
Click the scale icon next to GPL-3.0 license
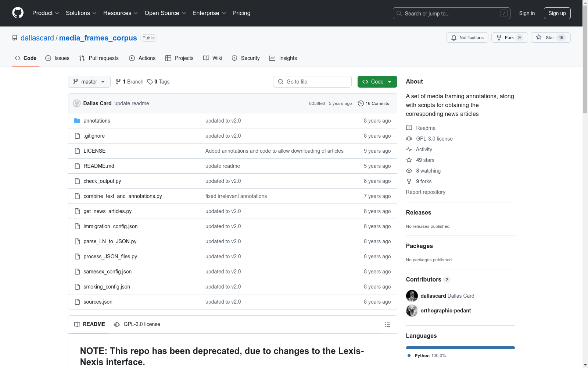(x=409, y=139)
